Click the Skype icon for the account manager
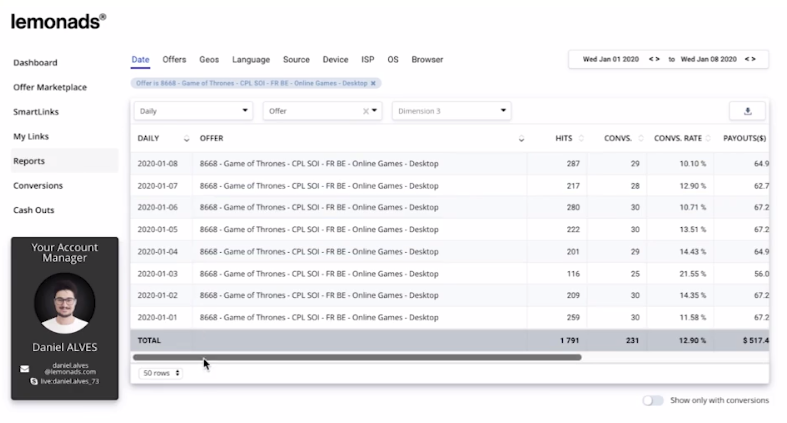This screenshot has width=787, height=423. [x=34, y=382]
